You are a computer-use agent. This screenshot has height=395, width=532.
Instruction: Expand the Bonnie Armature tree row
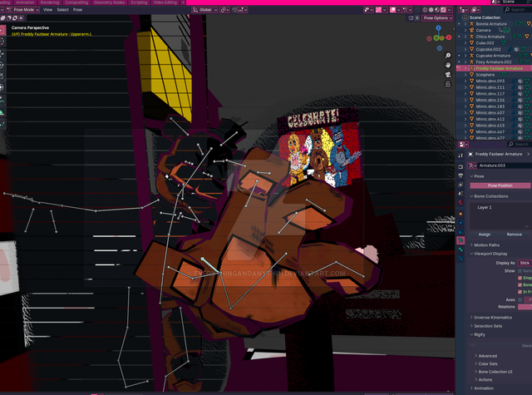point(465,24)
